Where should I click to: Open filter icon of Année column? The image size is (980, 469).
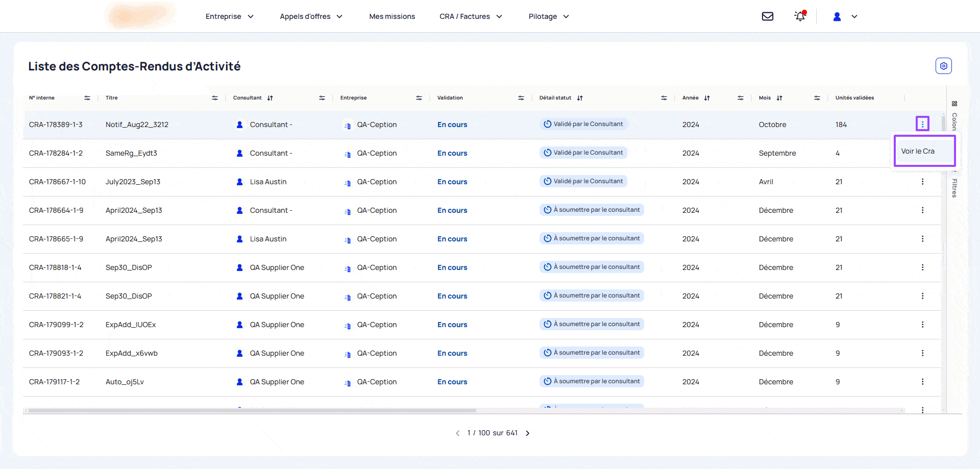coord(741,98)
